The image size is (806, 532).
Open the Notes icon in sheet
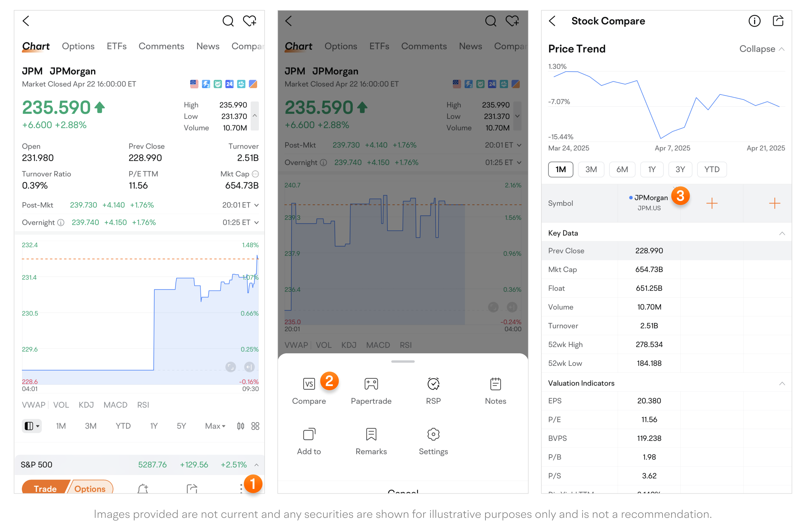pos(495,384)
